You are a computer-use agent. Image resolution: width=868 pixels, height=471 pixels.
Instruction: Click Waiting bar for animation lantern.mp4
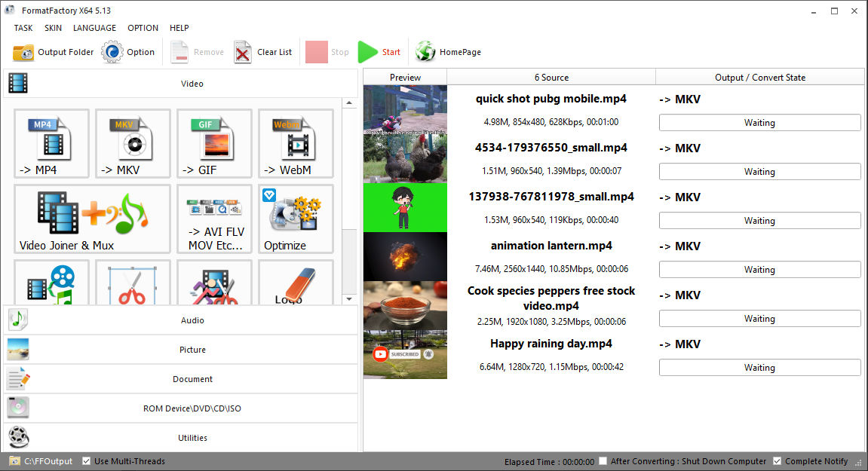759,270
